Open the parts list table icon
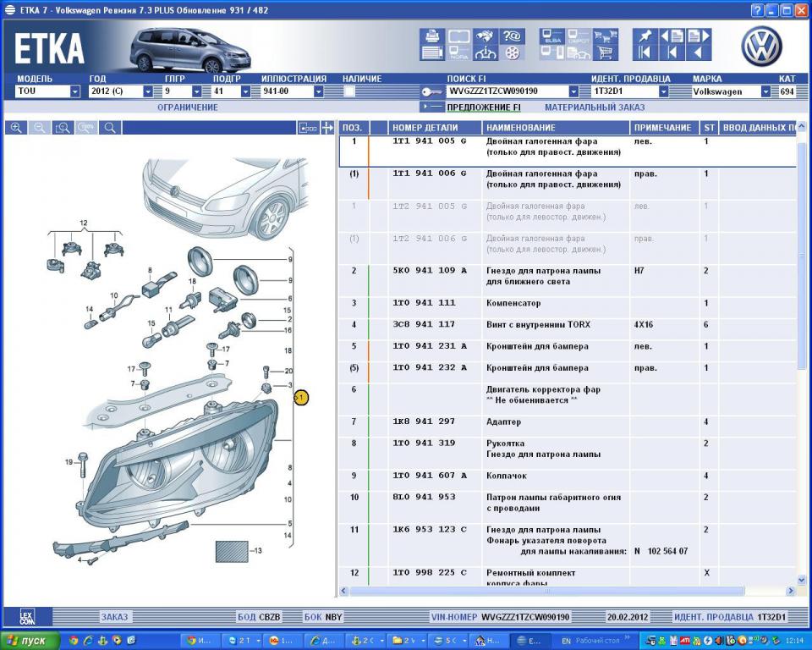The width and height of the screenshot is (812, 650). click(x=432, y=52)
